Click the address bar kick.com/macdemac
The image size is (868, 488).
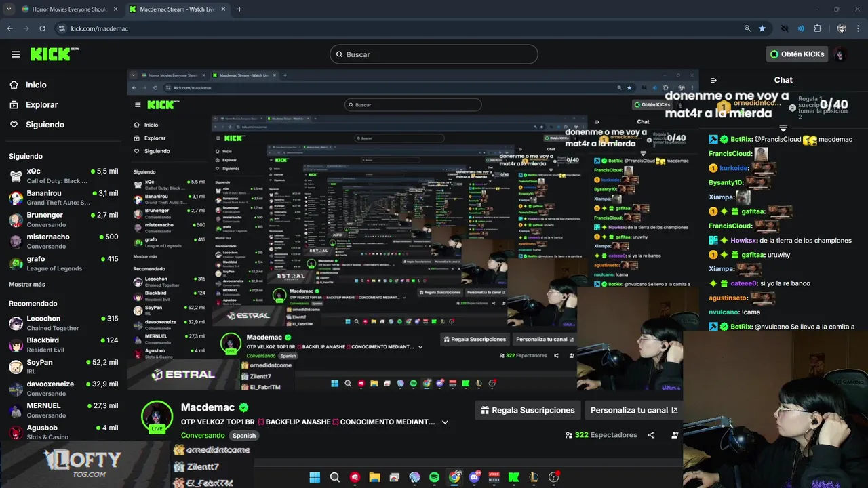[100, 28]
